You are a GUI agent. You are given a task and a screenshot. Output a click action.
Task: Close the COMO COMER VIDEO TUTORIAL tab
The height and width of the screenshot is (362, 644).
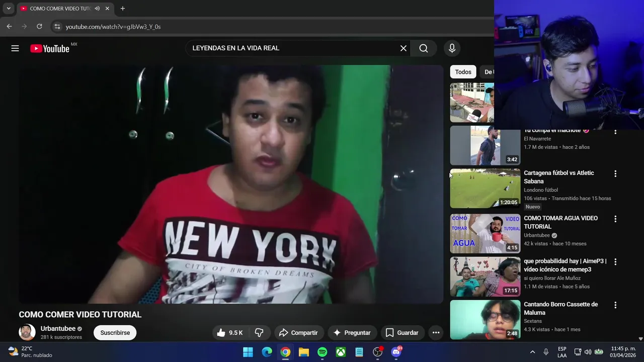(107, 9)
